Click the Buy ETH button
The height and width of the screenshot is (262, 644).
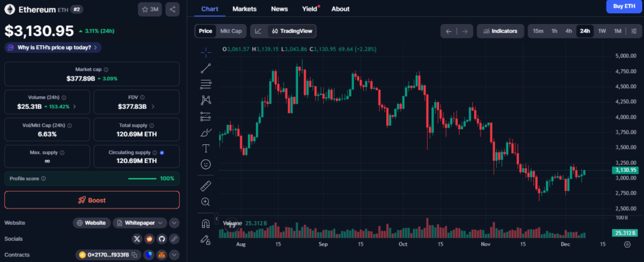pyautogui.click(x=624, y=6)
